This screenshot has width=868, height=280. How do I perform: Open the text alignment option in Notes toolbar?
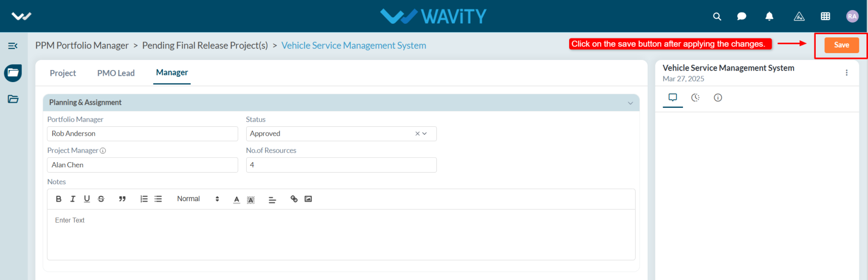[272, 199]
